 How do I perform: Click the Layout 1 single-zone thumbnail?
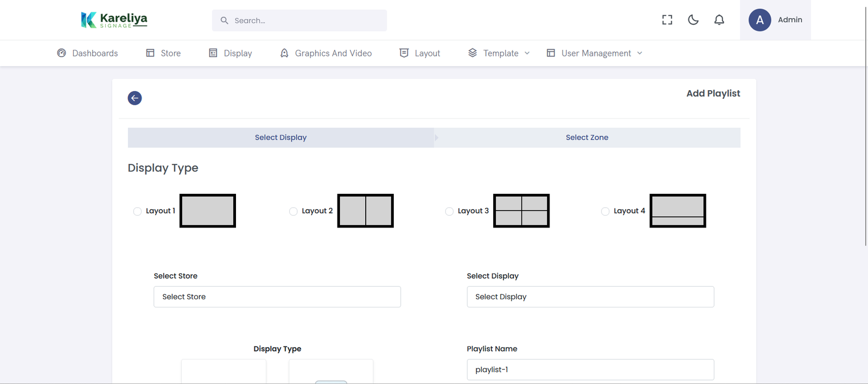click(x=208, y=211)
